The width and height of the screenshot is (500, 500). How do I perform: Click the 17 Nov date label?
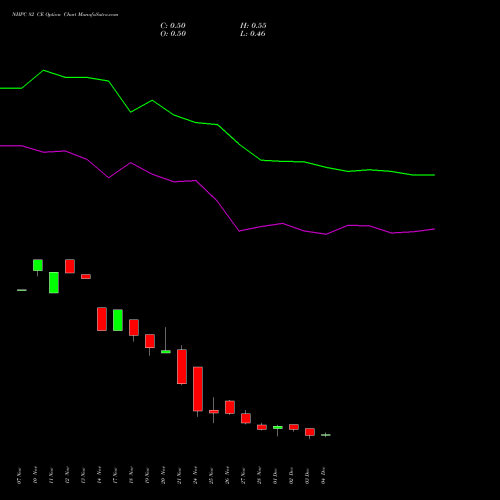pos(115,476)
